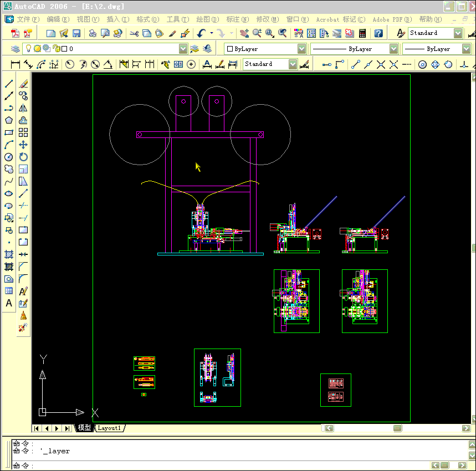This screenshot has width=476, height=471.
Task: Select the Erase modify tool
Action: (23, 84)
